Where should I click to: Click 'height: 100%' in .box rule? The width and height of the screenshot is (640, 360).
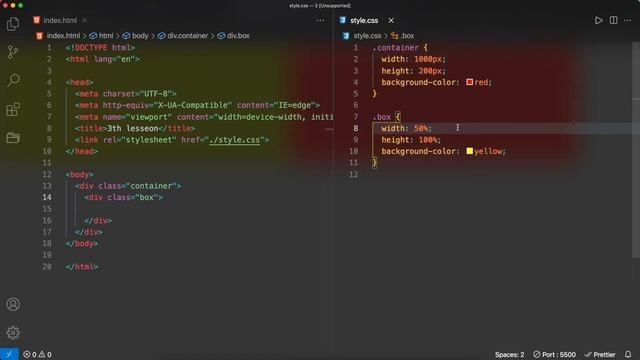tap(411, 140)
